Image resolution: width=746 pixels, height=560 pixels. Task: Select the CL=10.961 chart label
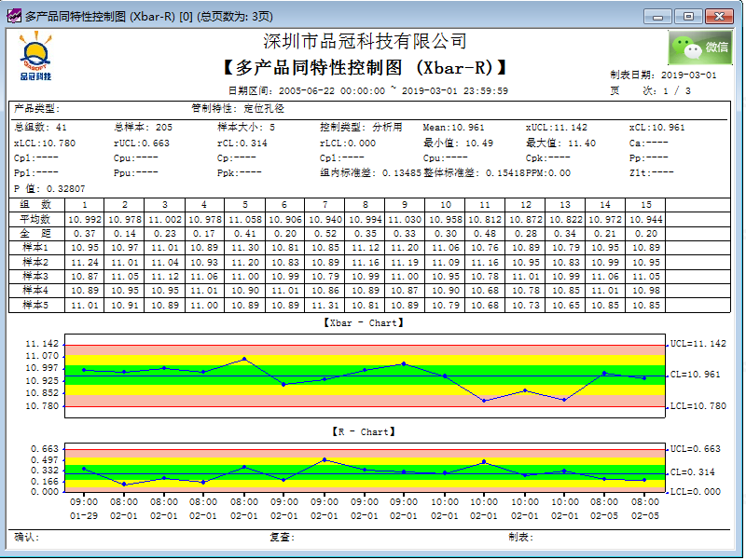[x=695, y=375]
